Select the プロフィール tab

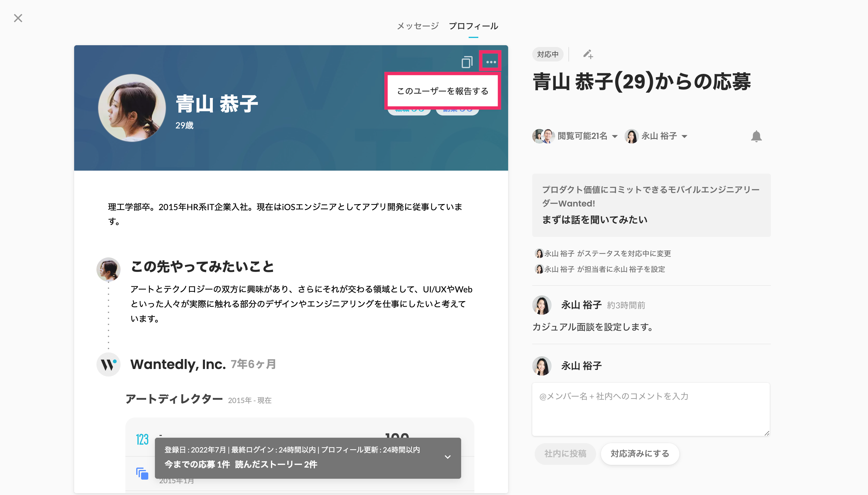(x=473, y=26)
